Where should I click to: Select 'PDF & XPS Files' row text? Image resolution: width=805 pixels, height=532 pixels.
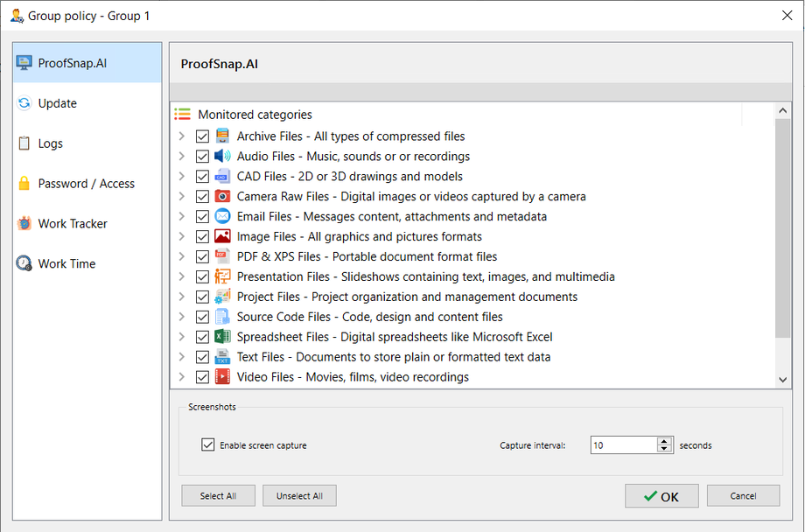(x=367, y=256)
